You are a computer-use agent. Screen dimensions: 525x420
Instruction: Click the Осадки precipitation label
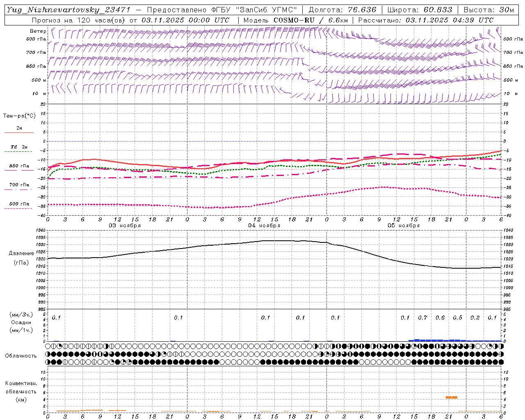coord(21,322)
